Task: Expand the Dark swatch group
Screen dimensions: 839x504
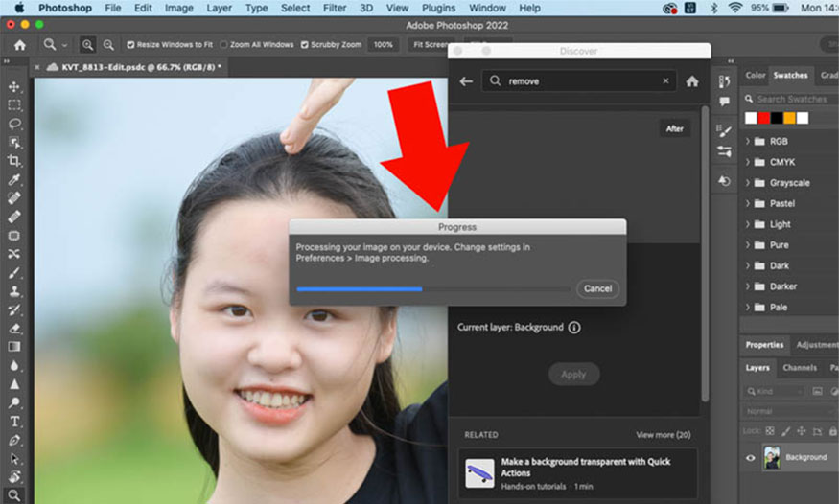Action: click(748, 265)
